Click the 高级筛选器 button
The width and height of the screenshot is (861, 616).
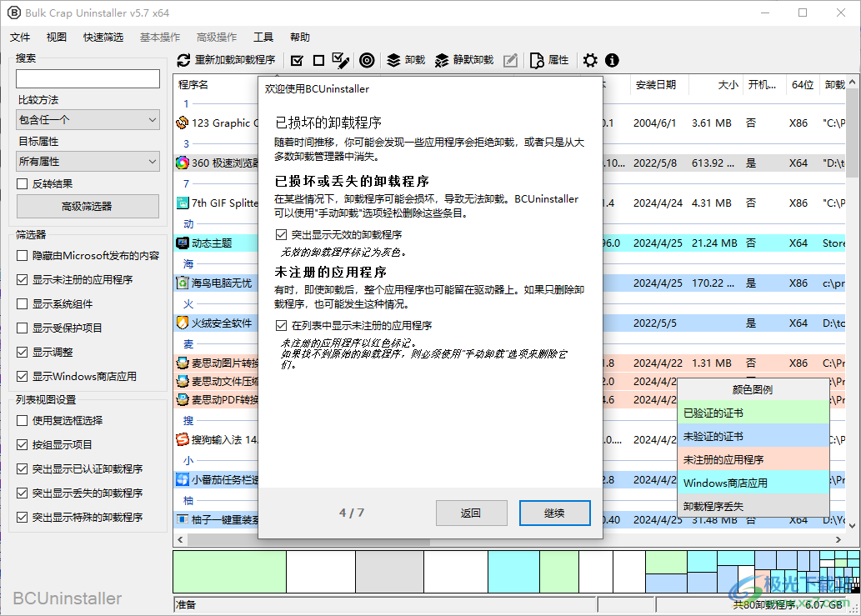[x=88, y=207]
